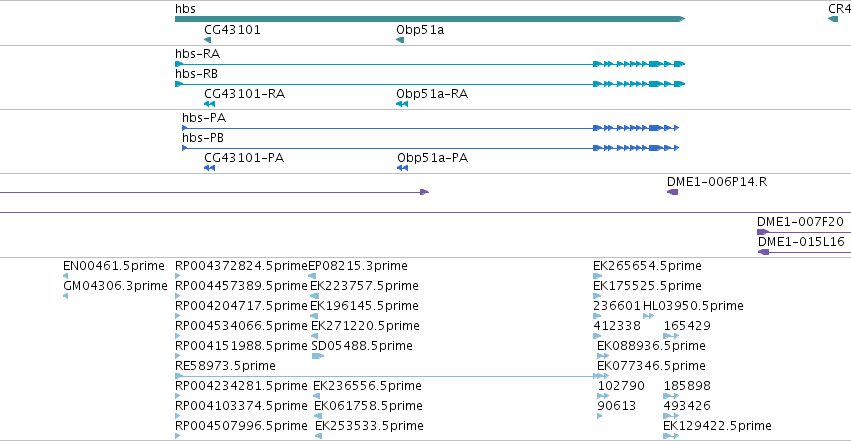This screenshot has width=851, height=441.
Task: Select the 'EK271220.5prime' label
Action: 365,326
